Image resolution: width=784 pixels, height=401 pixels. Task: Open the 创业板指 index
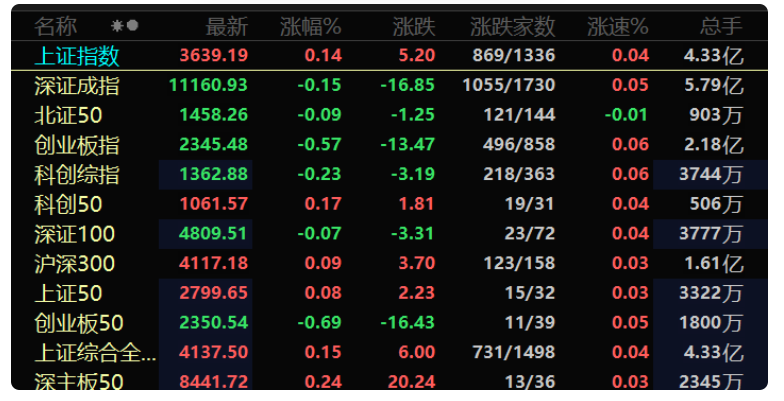389,144
